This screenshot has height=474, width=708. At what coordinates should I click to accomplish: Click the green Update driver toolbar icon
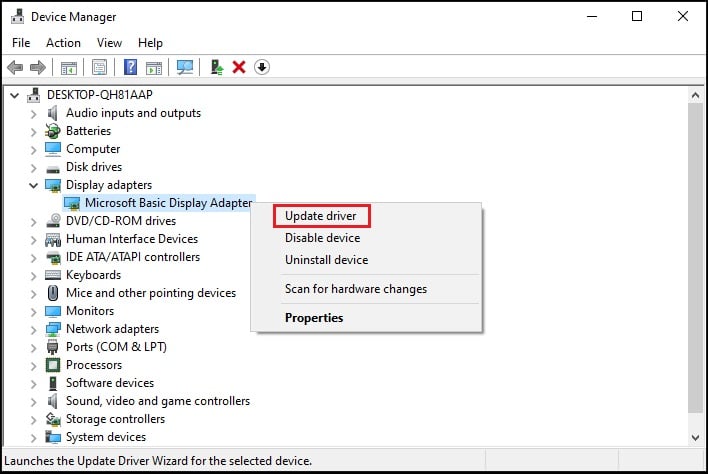pyautogui.click(x=216, y=67)
